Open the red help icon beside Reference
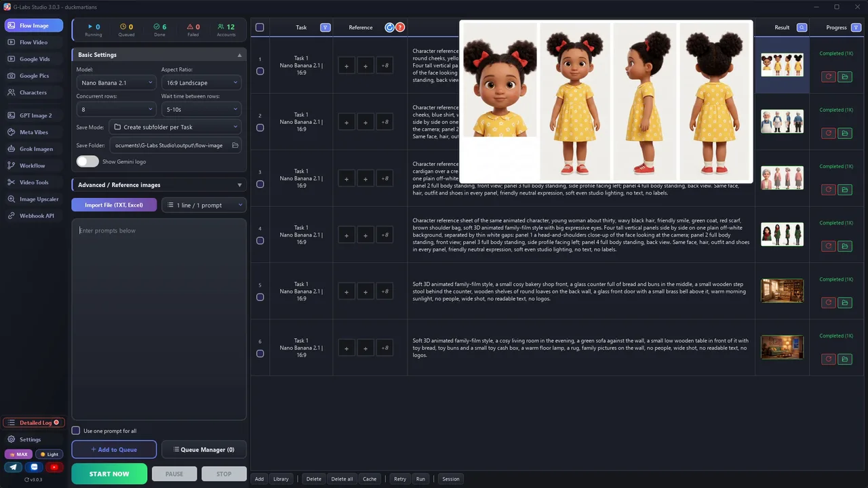 tap(400, 28)
